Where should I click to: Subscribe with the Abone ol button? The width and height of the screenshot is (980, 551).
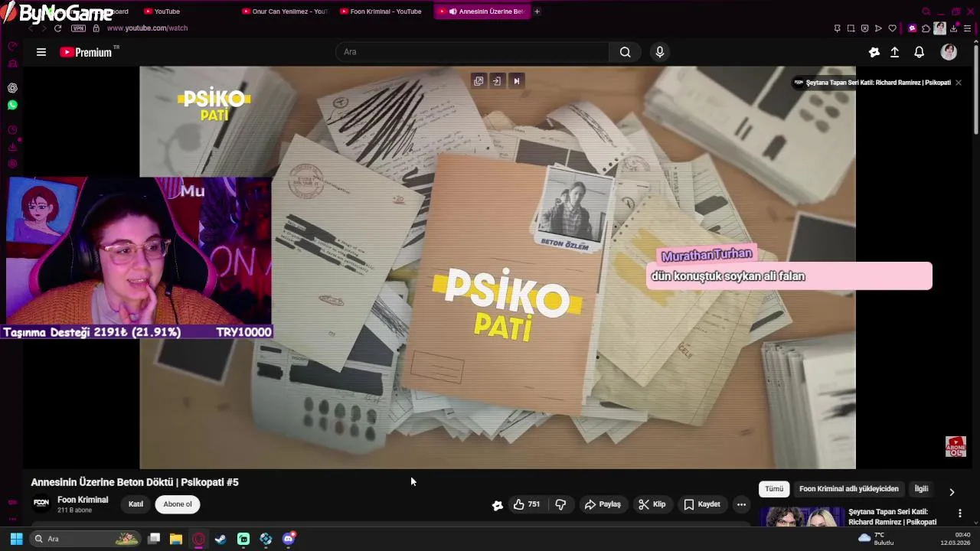point(178,504)
